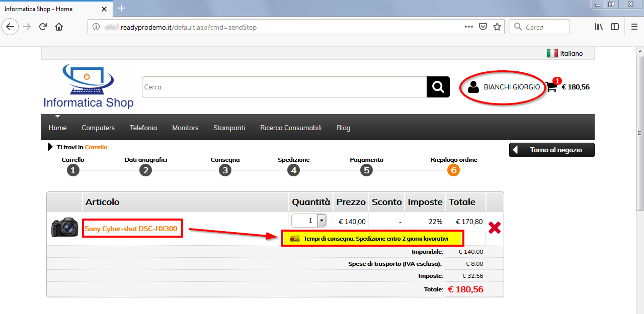The width and height of the screenshot is (644, 314).
Task: Click the Totale column header
Action: (x=462, y=202)
